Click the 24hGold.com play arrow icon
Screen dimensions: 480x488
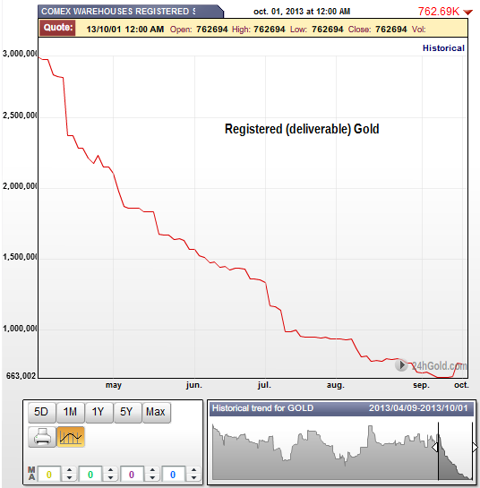402,365
